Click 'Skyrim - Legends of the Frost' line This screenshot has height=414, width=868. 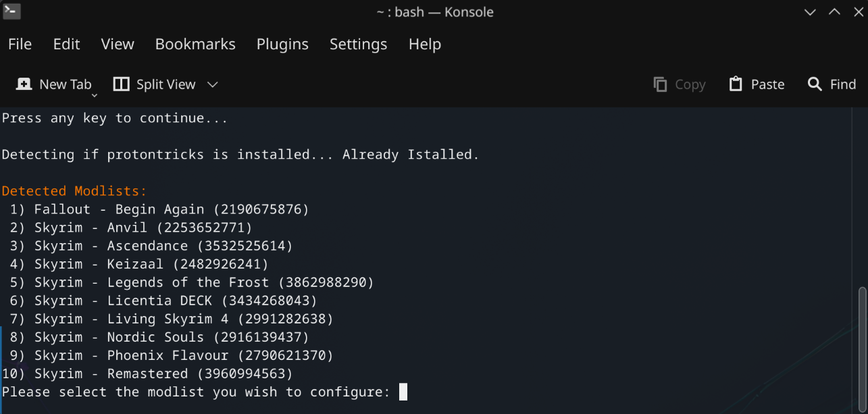coord(192,282)
